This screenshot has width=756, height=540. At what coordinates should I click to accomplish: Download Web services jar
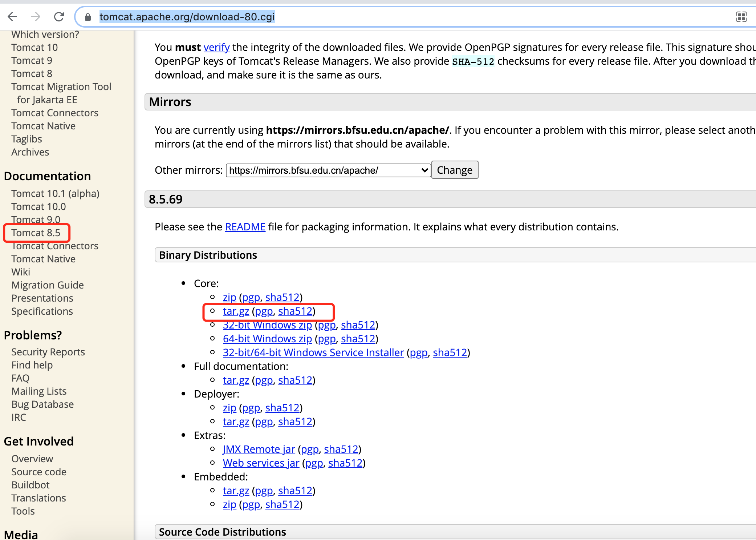click(x=261, y=463)
